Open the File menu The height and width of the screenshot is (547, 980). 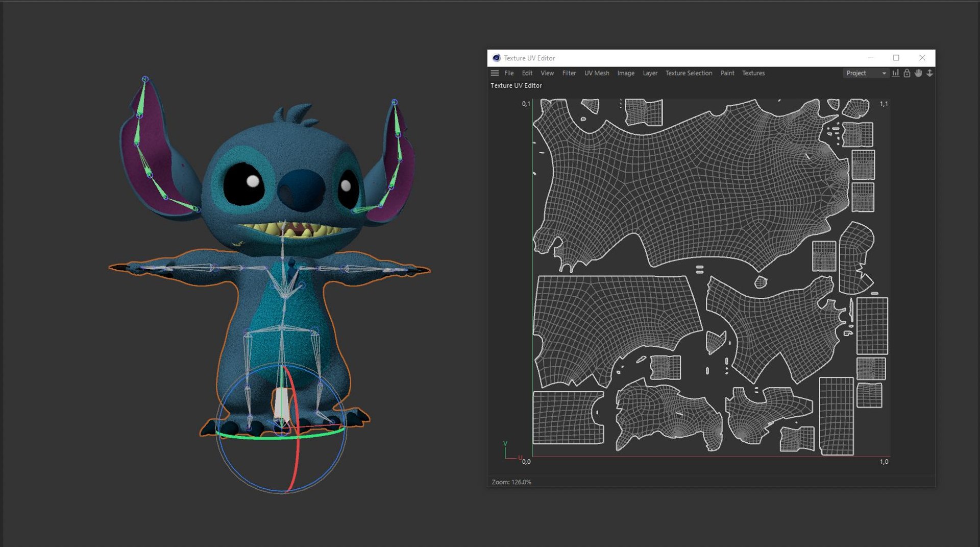click(509, 73)
